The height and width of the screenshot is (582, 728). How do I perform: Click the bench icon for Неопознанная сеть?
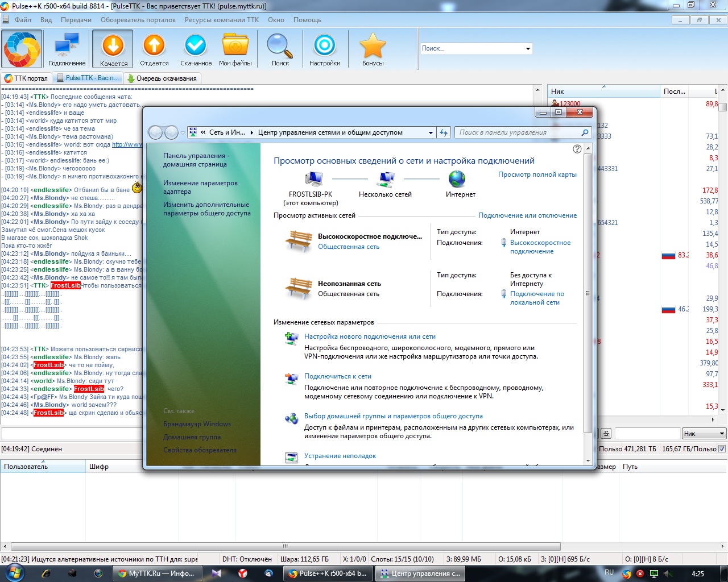coord(299,288)
